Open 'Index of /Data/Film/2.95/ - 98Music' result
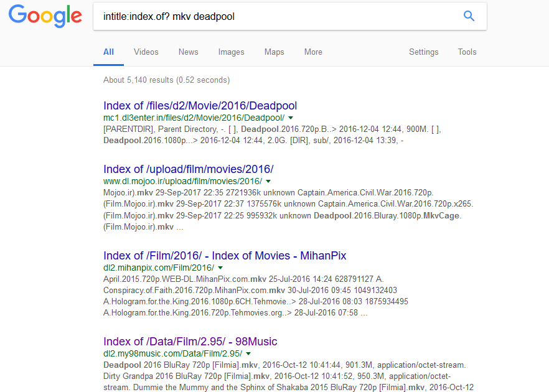549x392 pixels. [x=190, y=341]
